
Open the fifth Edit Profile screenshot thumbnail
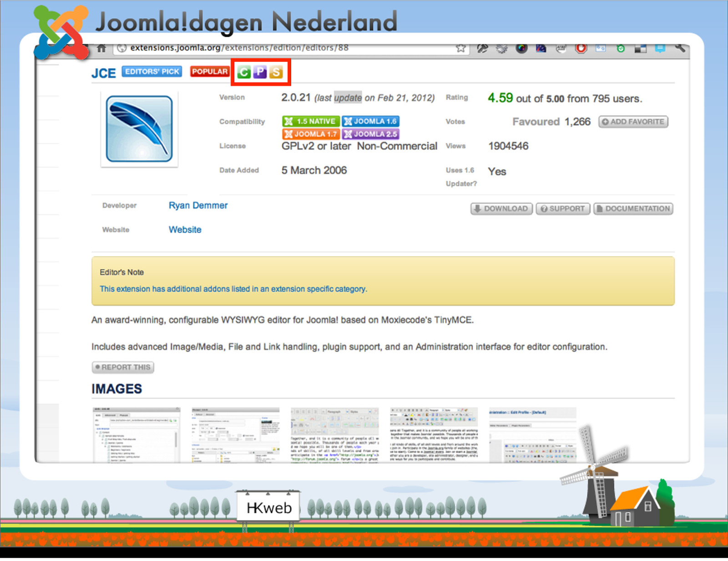(x=532, y=435)
